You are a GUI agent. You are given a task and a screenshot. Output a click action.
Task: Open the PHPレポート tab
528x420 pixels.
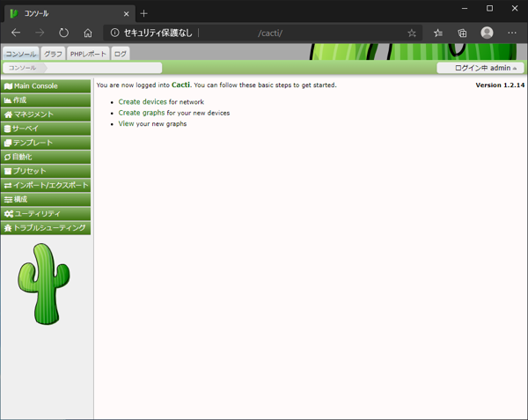pyautogui.click(x=88, y=54)
